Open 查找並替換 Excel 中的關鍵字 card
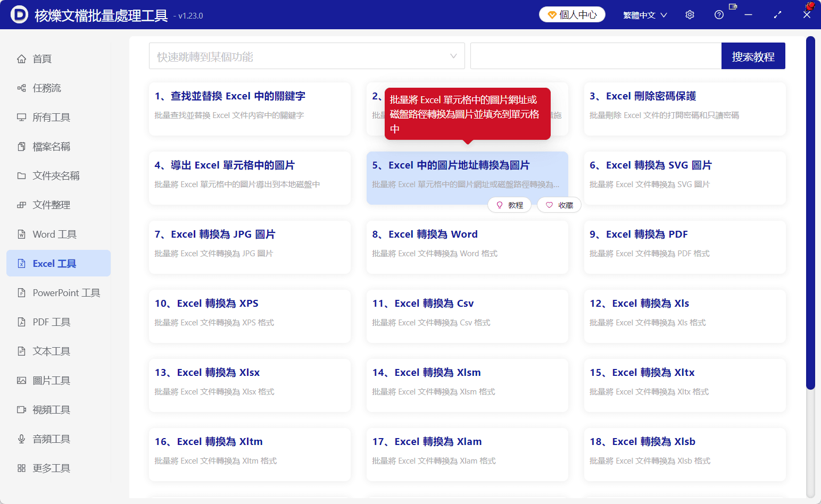821x504 pixels. (250, 109)
